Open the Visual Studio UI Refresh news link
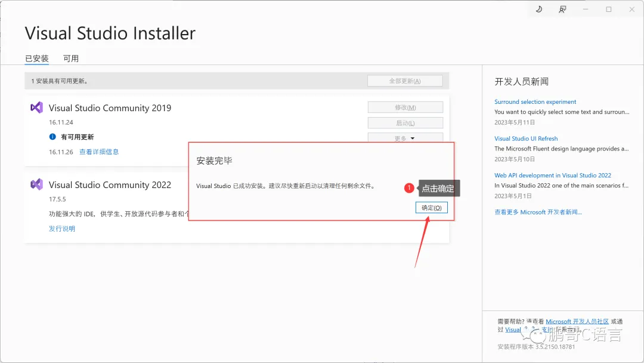Image resolution: width=644 pixels, height=363 pixels. [526, 139]
